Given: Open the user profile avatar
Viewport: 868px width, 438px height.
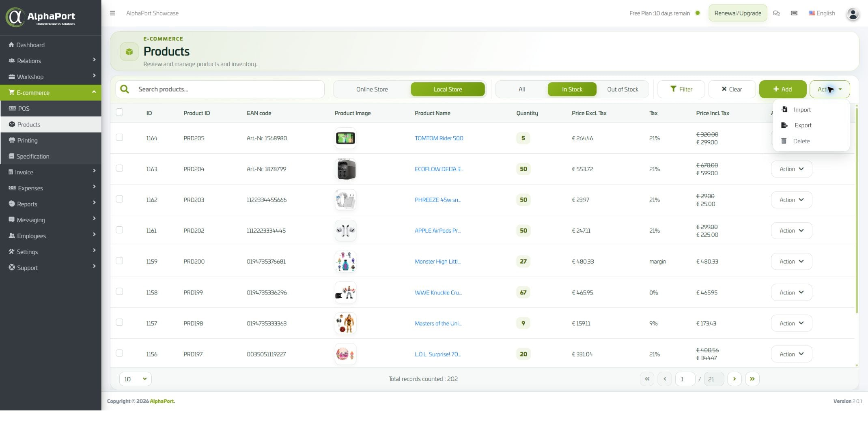Looking at the screenshot, I should click(x=853, y=14).
